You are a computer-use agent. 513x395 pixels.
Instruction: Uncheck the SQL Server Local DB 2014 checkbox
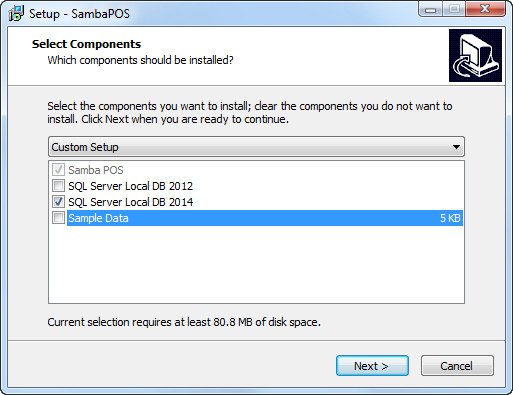tap(58, 202)
